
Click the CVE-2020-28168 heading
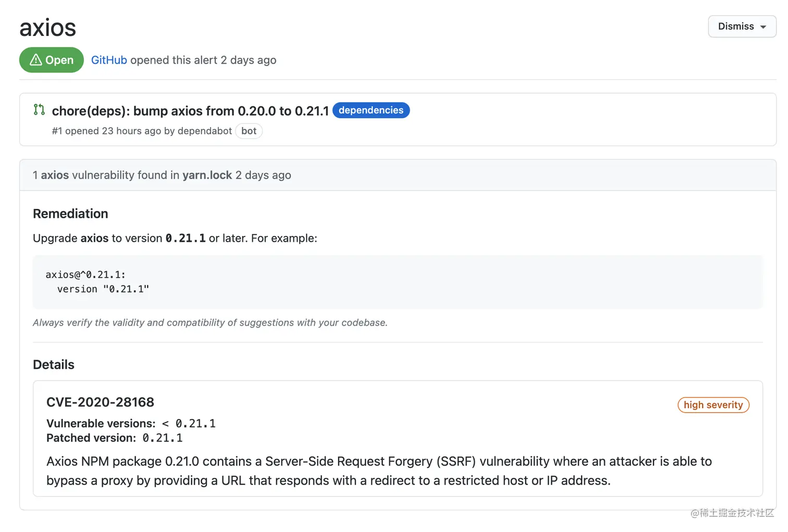click(x=100, y=402)
